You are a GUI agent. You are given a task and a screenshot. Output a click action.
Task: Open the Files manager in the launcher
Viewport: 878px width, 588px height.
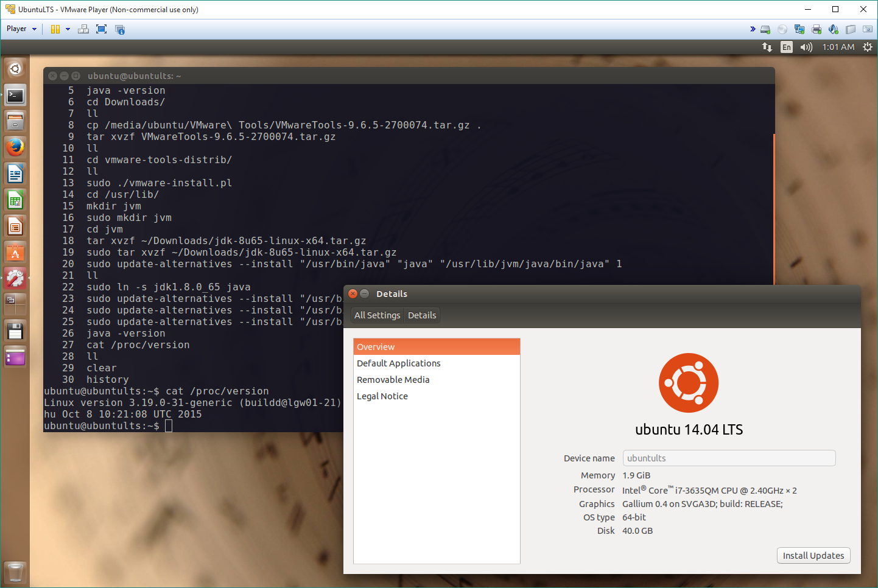(x=15, y=121)
